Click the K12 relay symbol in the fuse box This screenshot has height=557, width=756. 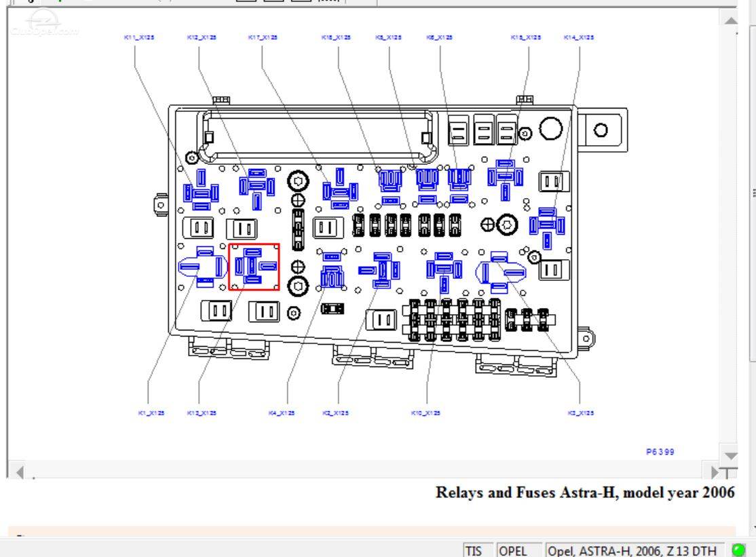tap(257, 189)
